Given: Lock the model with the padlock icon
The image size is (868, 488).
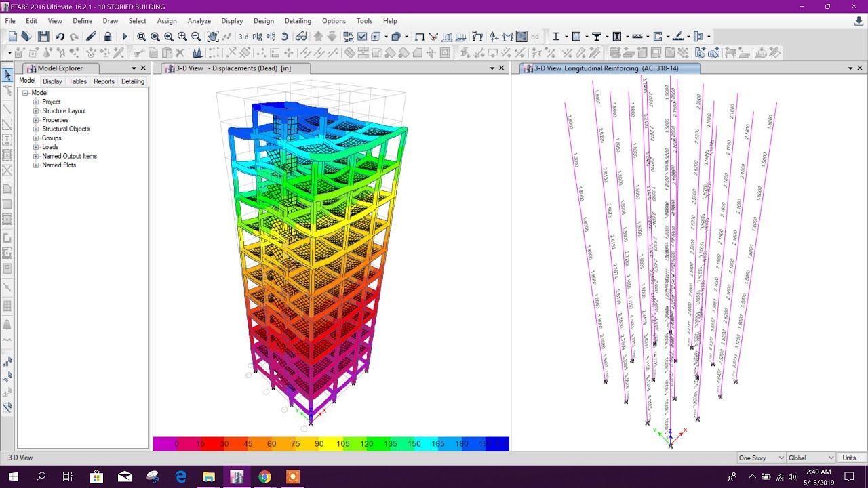Looking at the screenshot, I should (108, 36).
